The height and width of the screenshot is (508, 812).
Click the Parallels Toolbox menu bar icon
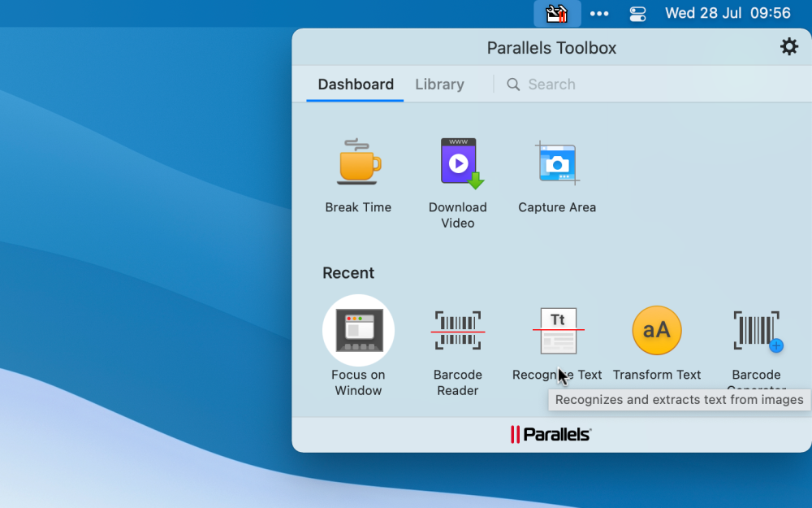coord(557,14)
